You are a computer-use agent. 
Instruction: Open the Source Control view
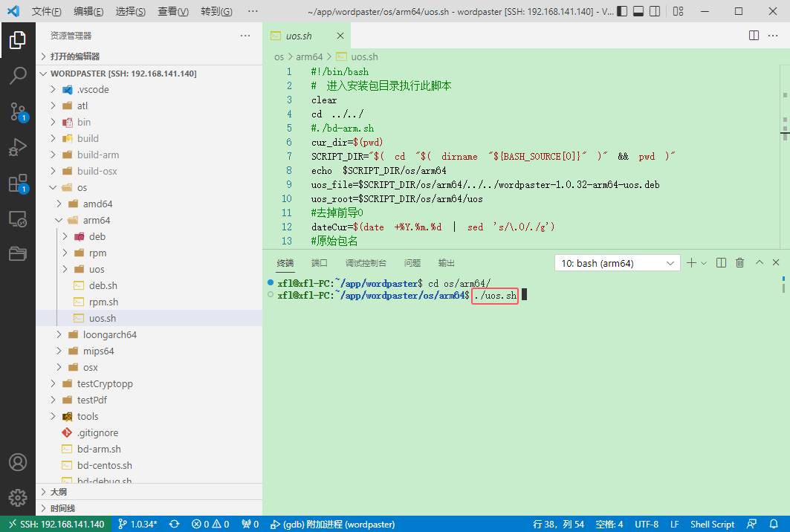click(18, 111)
